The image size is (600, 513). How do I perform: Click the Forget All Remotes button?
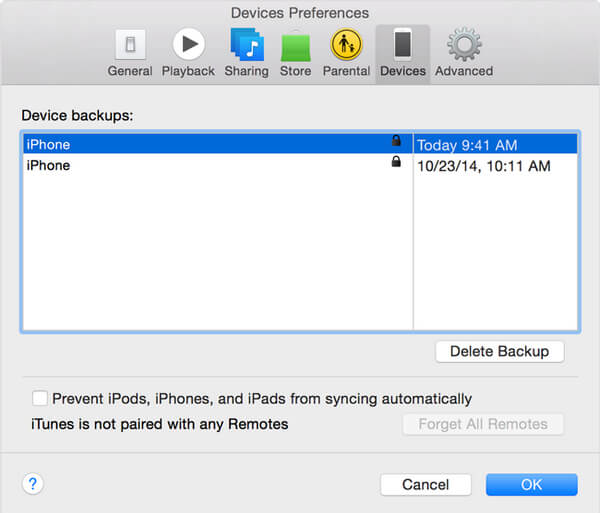tap(483, 424)
